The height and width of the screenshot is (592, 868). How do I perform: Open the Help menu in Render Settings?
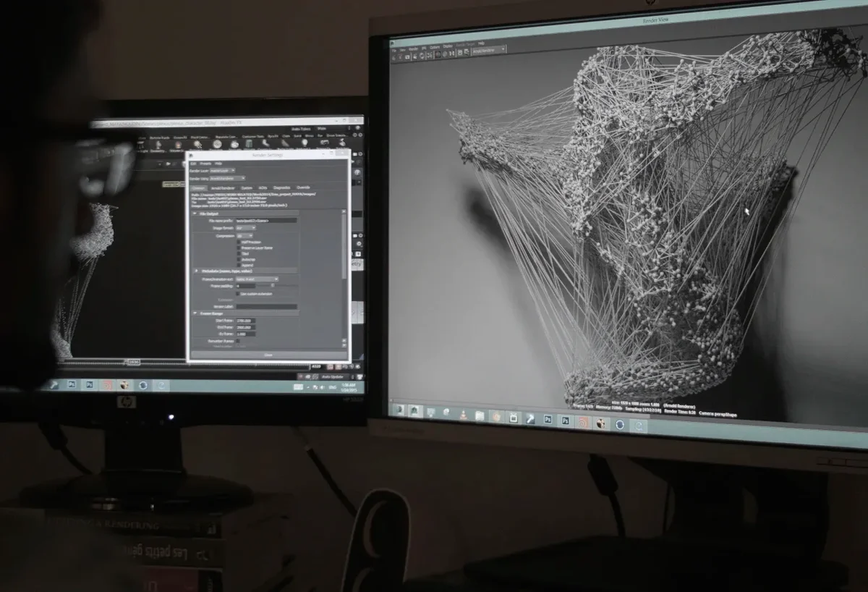pyautogui.click(x=218, y=164)
